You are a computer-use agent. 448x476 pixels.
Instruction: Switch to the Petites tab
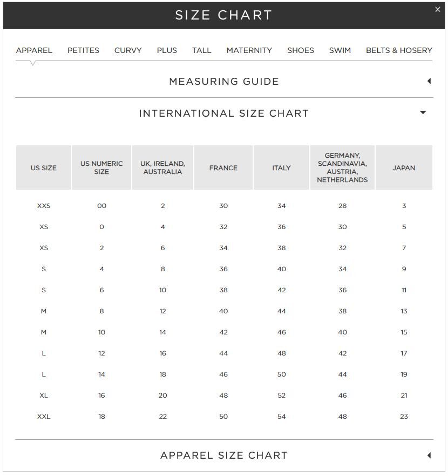point(83,50)
